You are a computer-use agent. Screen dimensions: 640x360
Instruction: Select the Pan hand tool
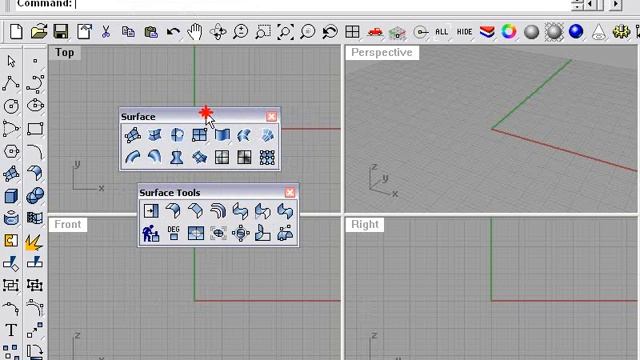click(x=195, y=31)
